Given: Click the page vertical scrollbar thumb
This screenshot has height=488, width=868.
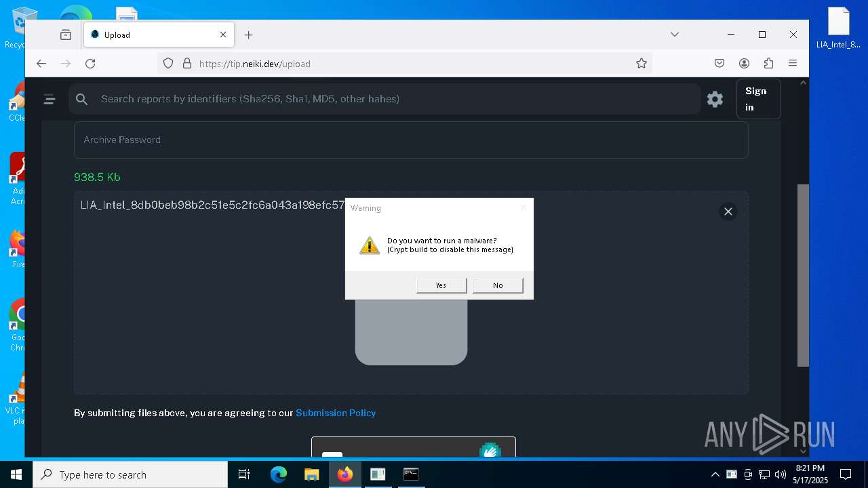Looking at the screenshot, I should coord(803,275).
